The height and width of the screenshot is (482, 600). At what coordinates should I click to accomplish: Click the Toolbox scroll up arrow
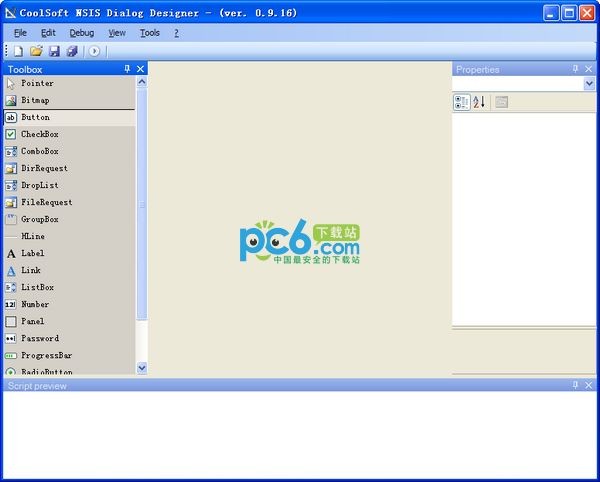142,81
